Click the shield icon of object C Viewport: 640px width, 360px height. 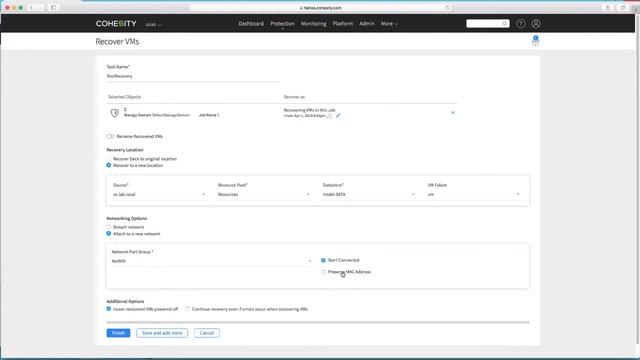pyautogui.click(x=115, y=113)
